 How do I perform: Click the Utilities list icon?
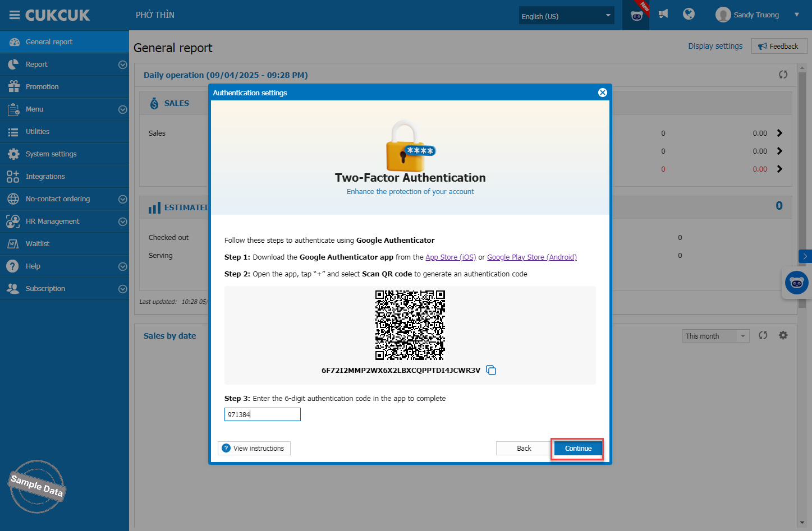pos(13,132)
